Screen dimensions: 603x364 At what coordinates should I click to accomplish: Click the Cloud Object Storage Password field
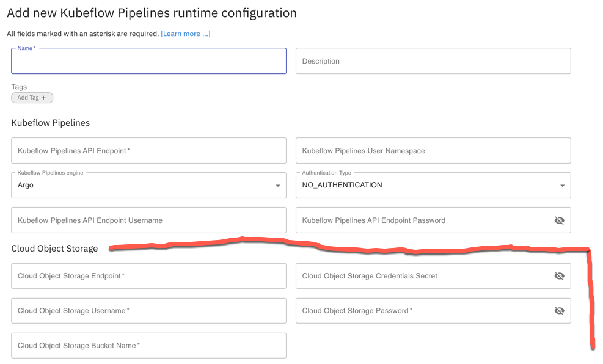[x=422, y=311]
